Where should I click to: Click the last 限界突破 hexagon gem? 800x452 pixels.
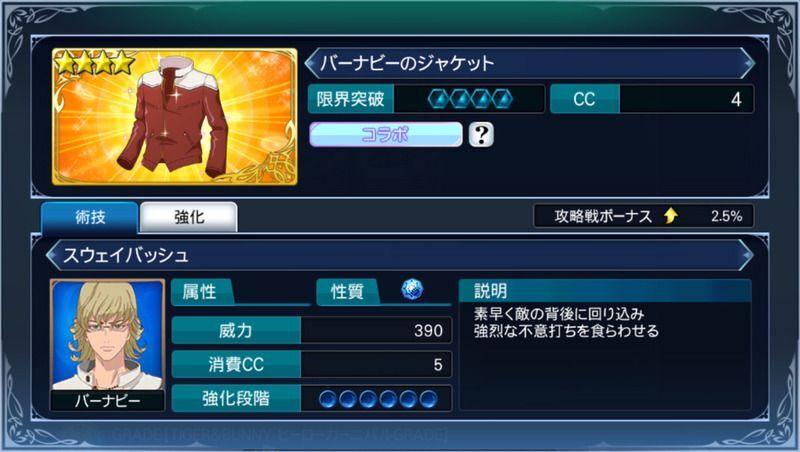503,99
